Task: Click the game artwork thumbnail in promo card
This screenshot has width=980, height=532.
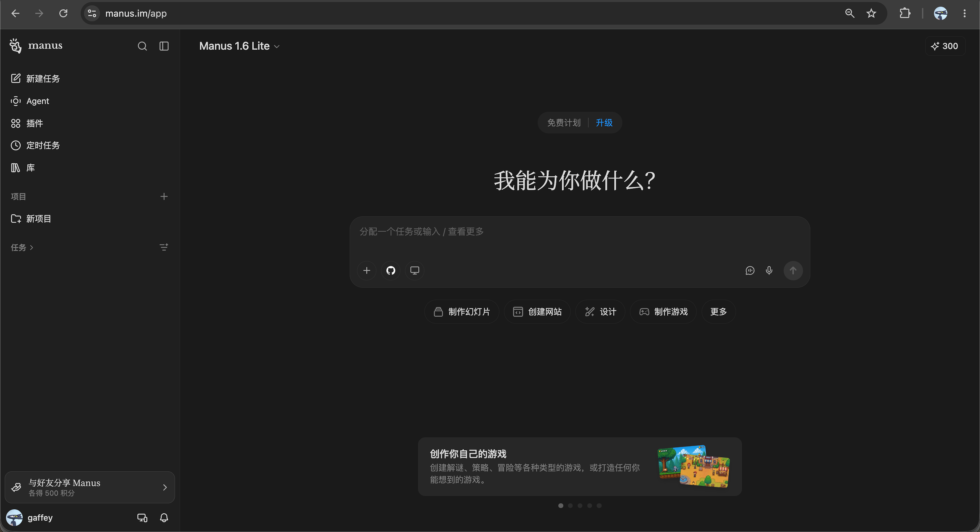Action: pyautogui.click(x=694, y=467)
